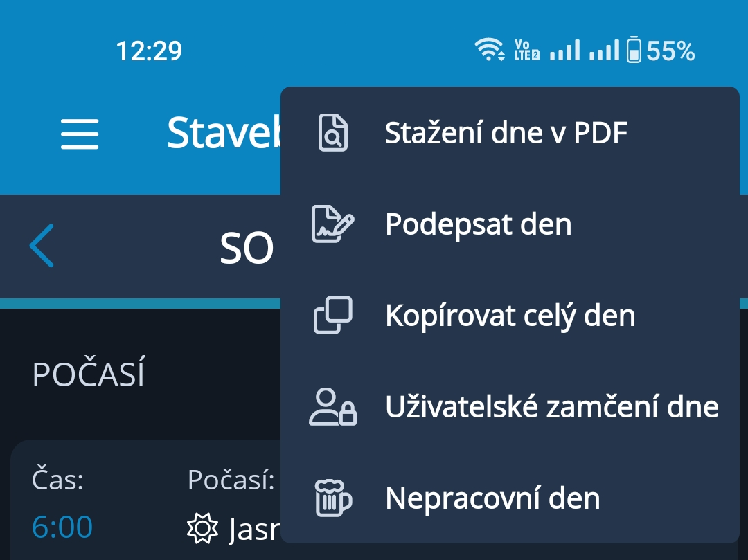Open the hamburger navigation menu
Image resolution: width=748 pixels, height=560 pixels.
coord(80,134)
